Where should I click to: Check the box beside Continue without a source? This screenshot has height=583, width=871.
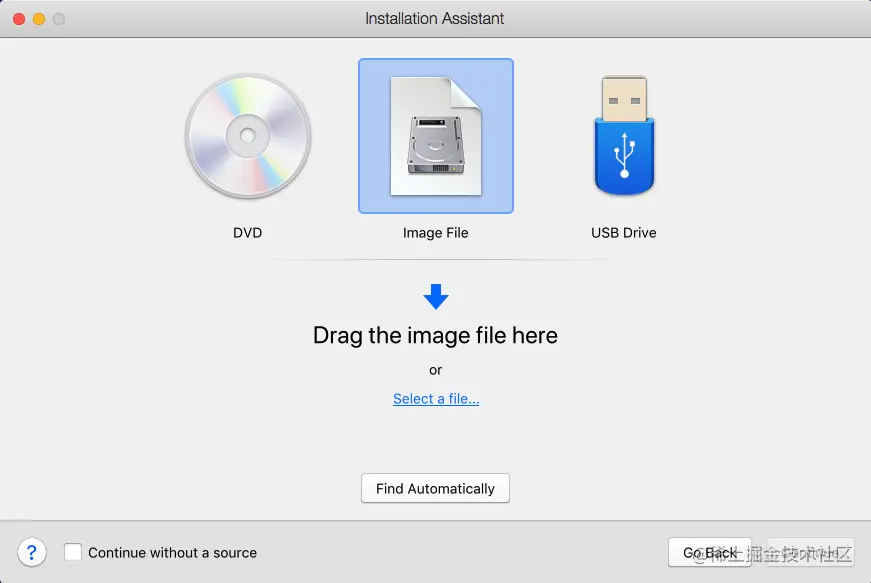73,552
